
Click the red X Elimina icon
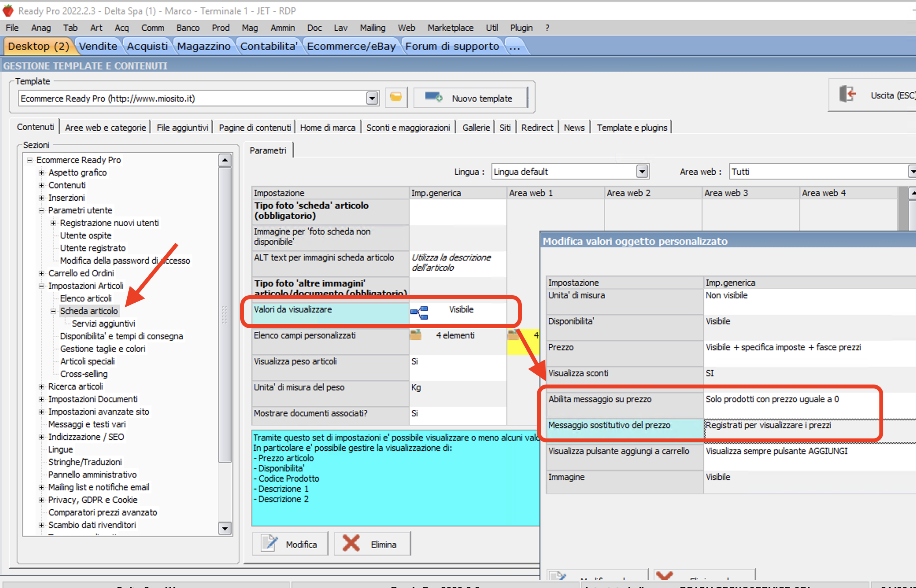tap(351, 543)
